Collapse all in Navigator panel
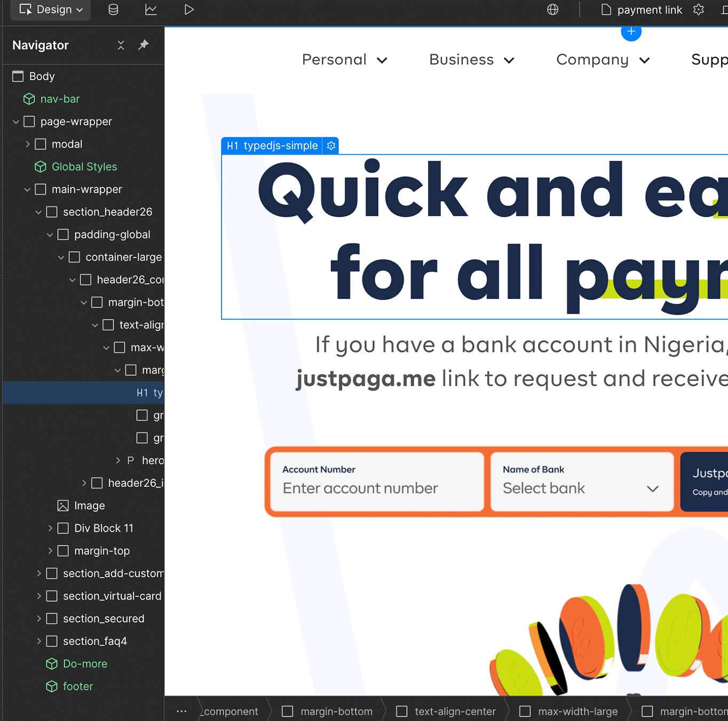Screen dimensions: 728x721 point(121,45)
